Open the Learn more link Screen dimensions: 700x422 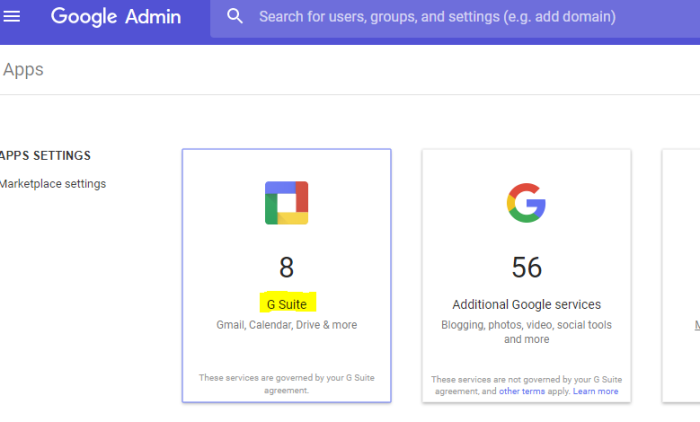point(596,391)
